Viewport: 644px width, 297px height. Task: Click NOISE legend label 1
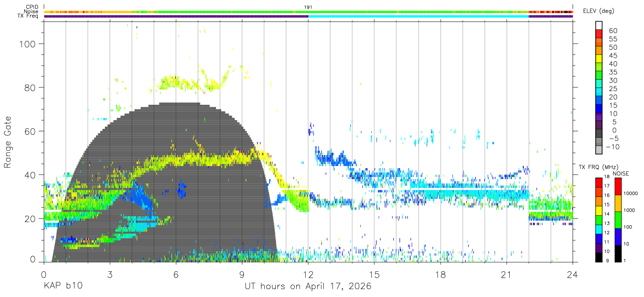coord(626,260)
